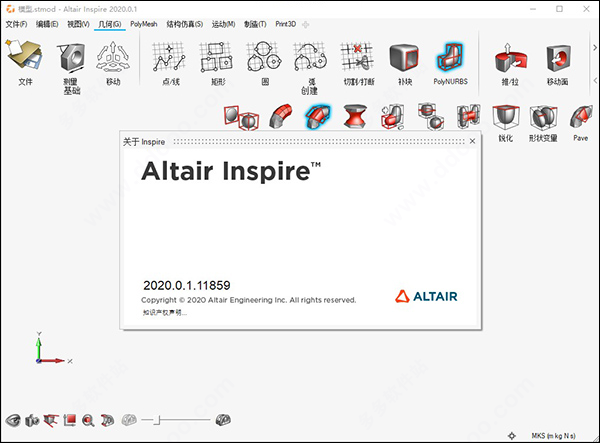Open the 编辑(E) menu

point(47,24)
